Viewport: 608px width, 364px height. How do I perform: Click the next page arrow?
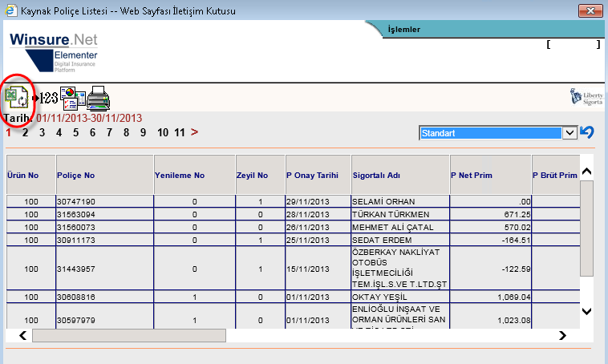(x=194, y=132)
